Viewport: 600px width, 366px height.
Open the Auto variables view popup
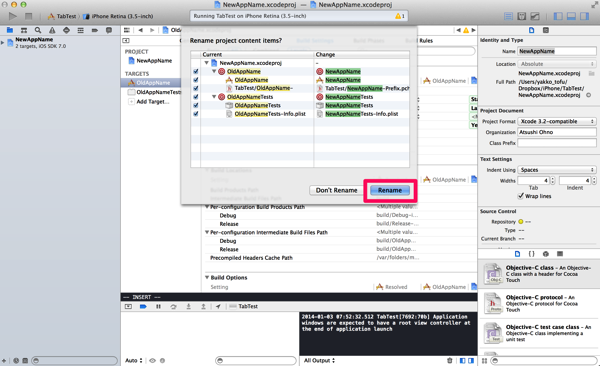(x=134, y=360)
